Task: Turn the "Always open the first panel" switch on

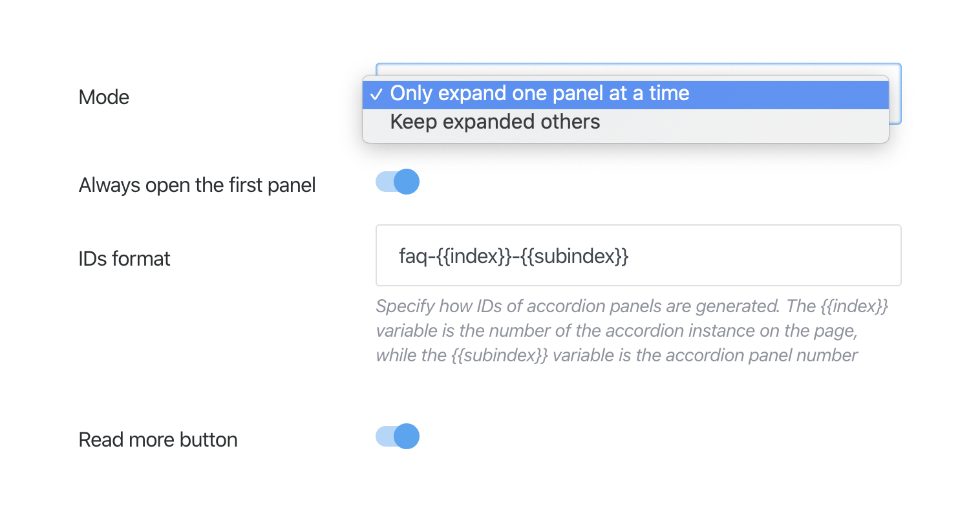Action: (396, 182)
